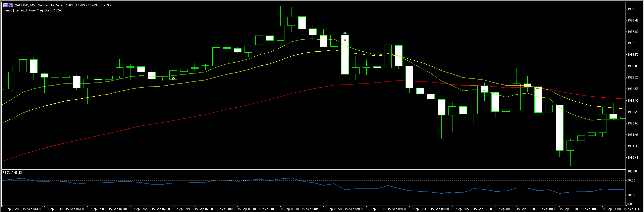
Task: Click the 1966.50 price scale label
Action: [x=633, y=55]
